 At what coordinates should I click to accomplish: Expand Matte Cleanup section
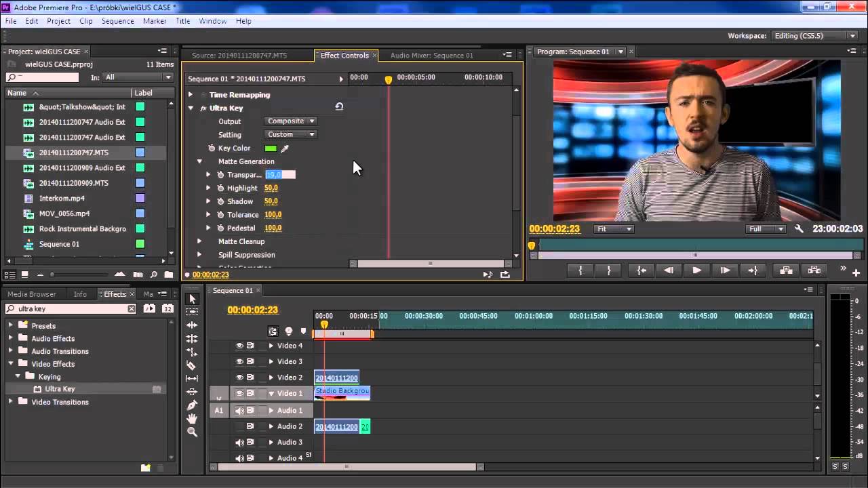199,241
